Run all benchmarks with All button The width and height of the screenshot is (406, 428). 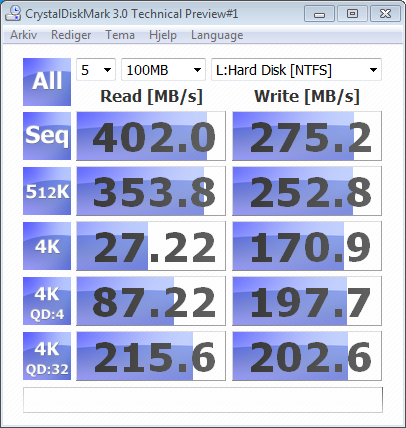click(x=47, y=82)
